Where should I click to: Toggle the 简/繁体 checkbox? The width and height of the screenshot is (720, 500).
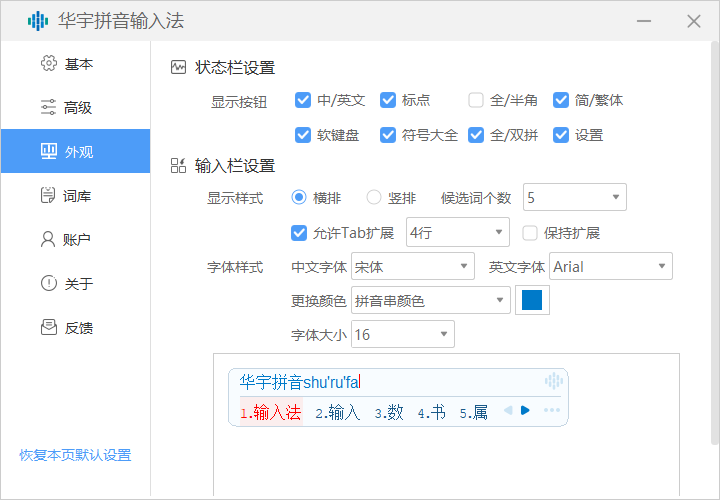(x=561, y=100)
